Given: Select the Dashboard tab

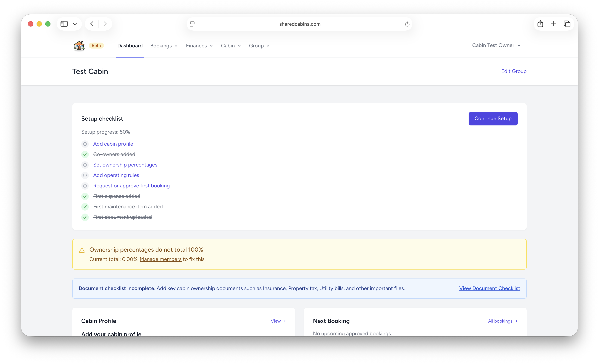Looking at the screenshot, I should 130,46.
